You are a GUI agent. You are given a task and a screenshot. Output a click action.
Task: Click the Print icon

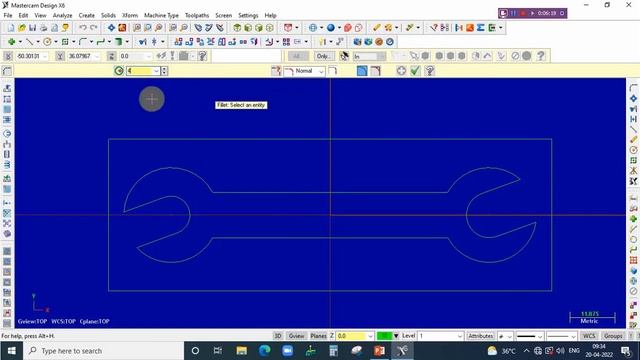tap(43, 28)
